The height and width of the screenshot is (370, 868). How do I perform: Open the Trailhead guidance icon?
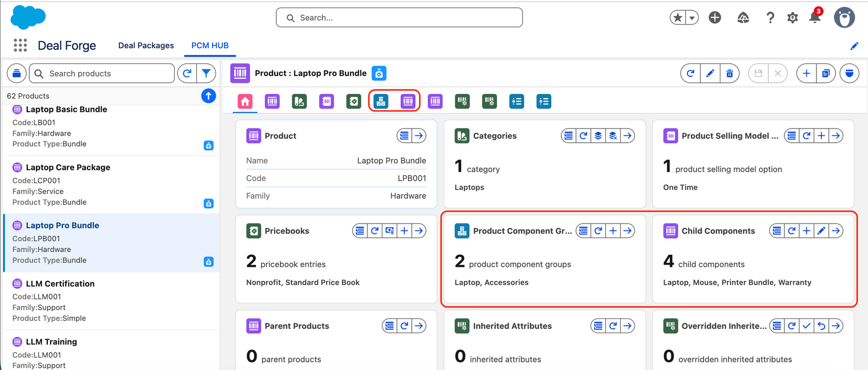[x=743, y=18]
